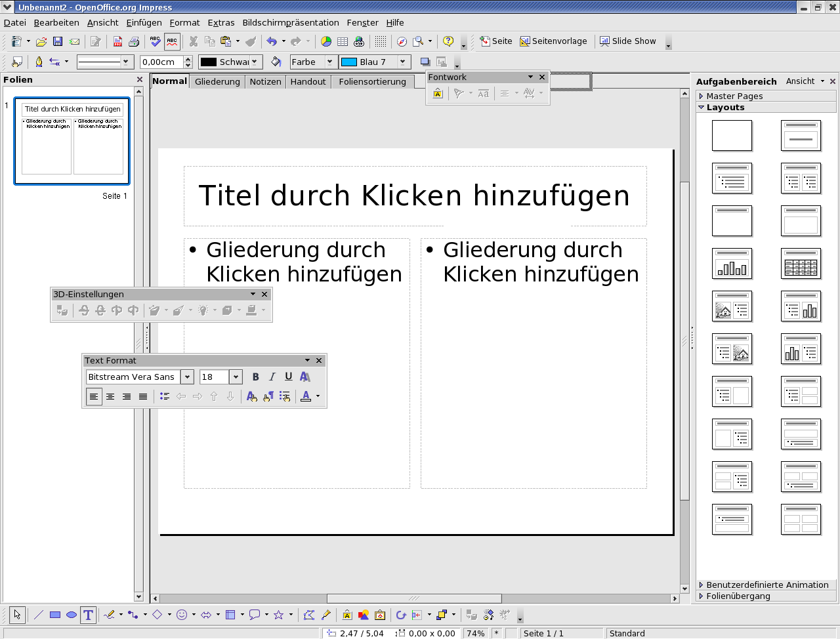Screen dimensions: 840x639
Task: Choose the blank slide layout thumbnail
Action: pos(732,135)
